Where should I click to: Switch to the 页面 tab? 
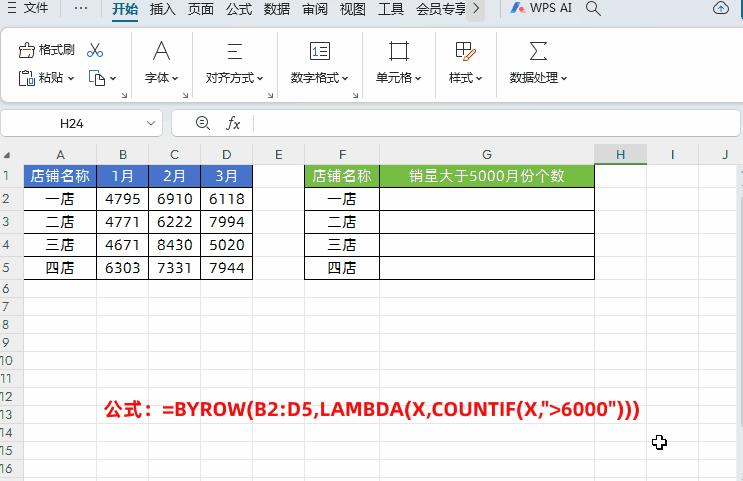click(x=200, y=9)
